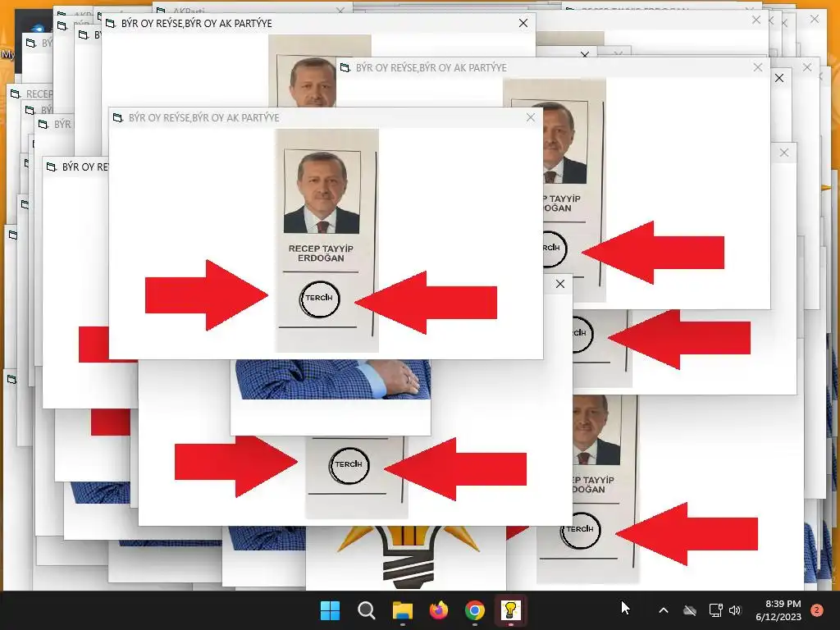Open Firefox from the taskbar
Viewport: 840px width, 630px height.
coord(439,610)
